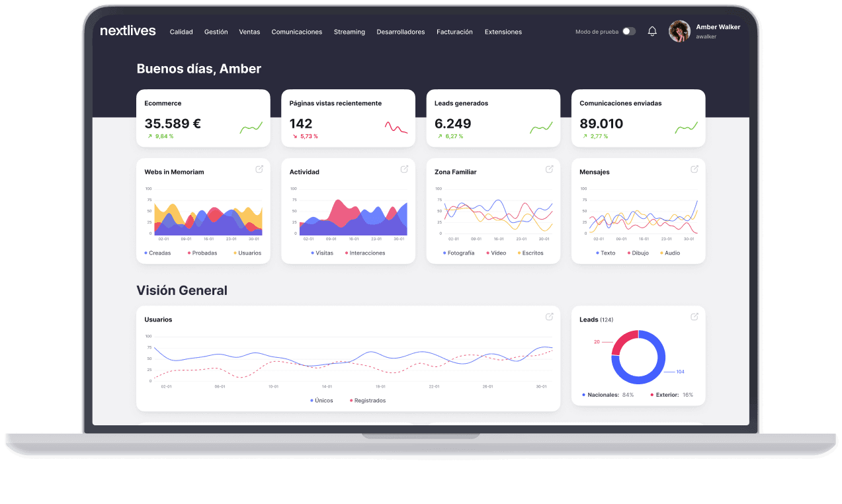Open the Calidad menu
The width and height of the screenshot is (842, 504).
click(181, 32)
